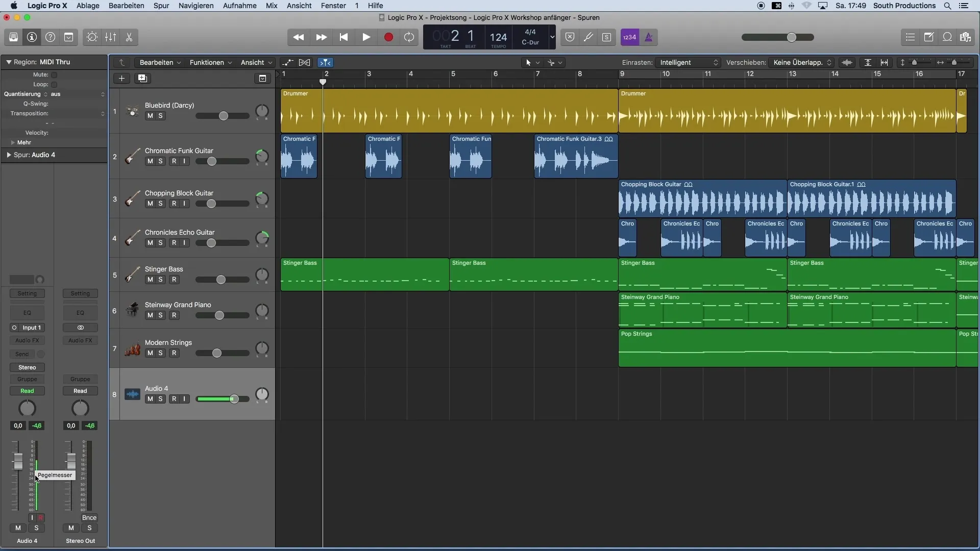The height and width of the screenshot is (551, 980).
Task: Toggle Count-in 1234 button
Action: pos(630,37)
